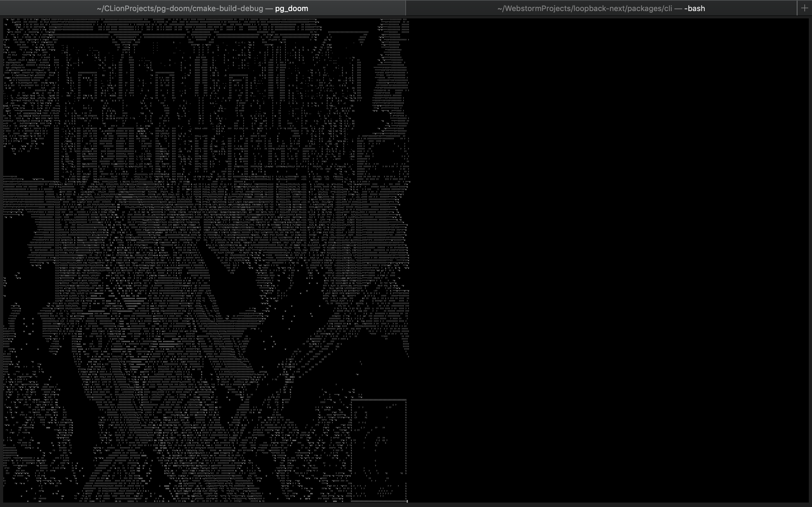The image size is (812, 507).
Task: Click the blinking cursor at screen bottom
Action: 407,501
